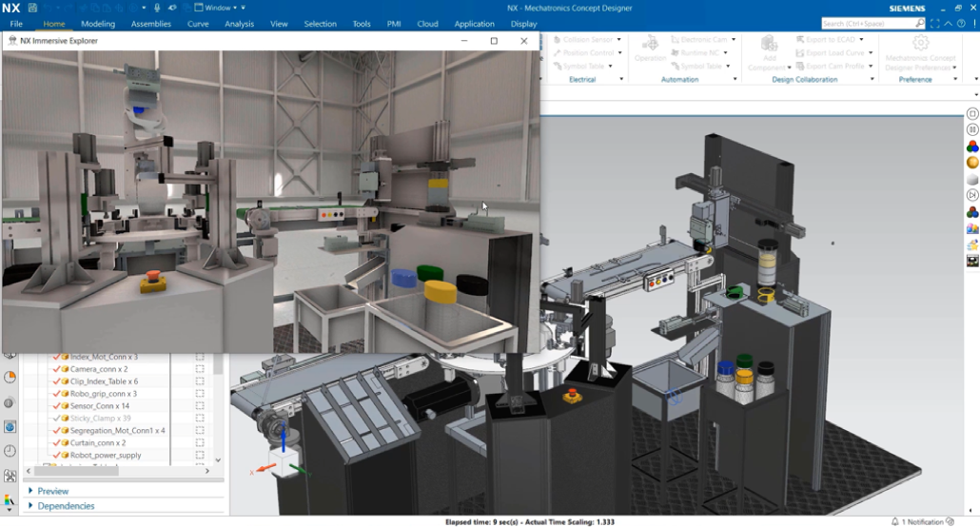980x527 pixels.
Task: Expand the Design Collaboration group dropdown
Action: coord(872,79)
